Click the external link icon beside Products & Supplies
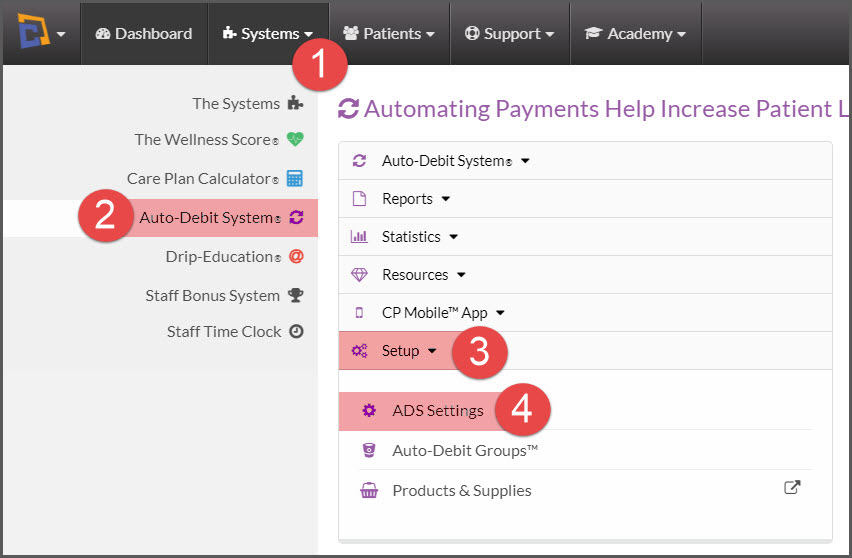The height and width of the screenshot is (558, 852). click(x=792, y=487)
